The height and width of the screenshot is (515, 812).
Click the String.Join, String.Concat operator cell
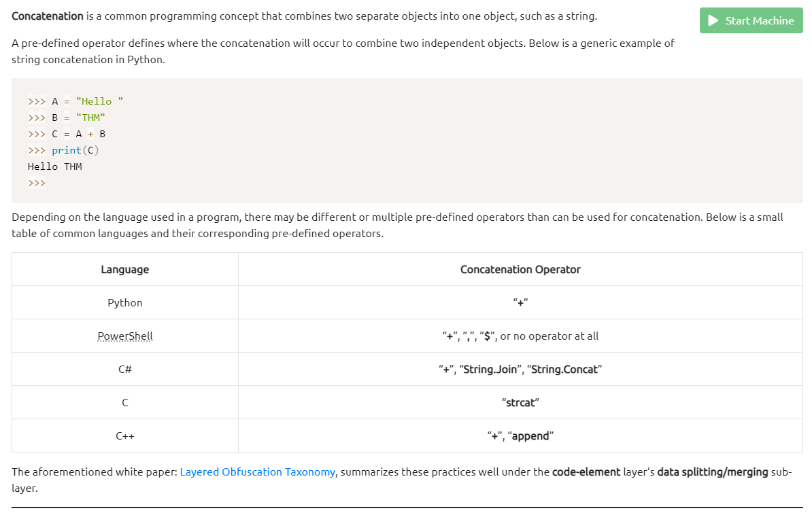pyautogui.click(x=520, y=369)
